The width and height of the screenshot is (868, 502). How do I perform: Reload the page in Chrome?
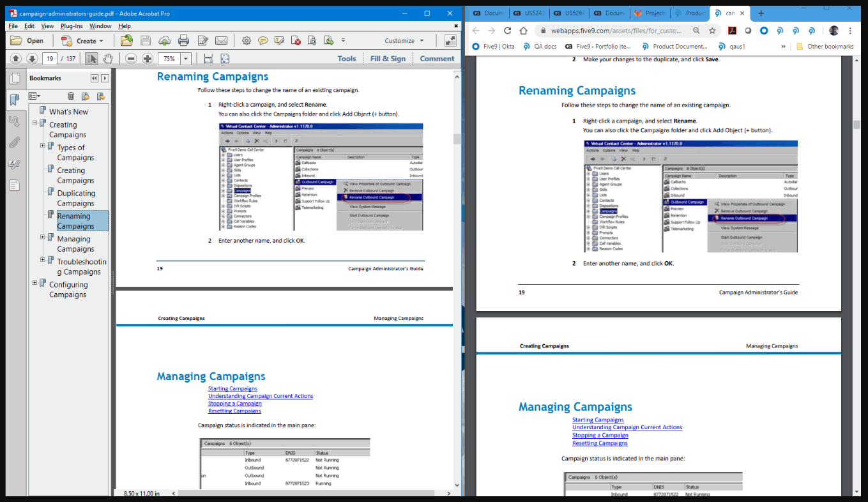507,30
